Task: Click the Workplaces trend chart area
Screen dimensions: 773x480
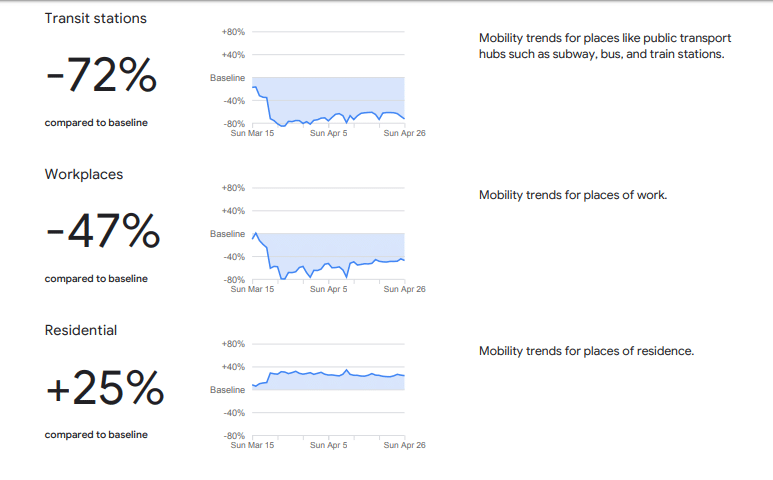Action: coord(328,234)
